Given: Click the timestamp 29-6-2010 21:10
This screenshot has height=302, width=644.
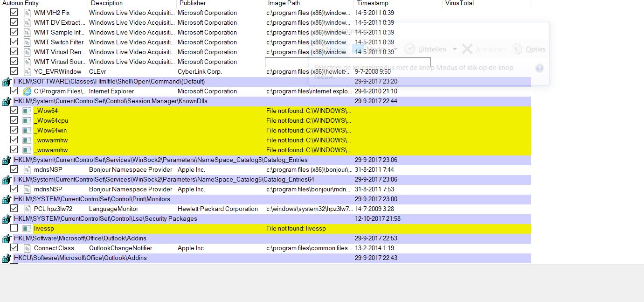Looking at the screenshot, I should pyautogui.click(x=376, y=91).
